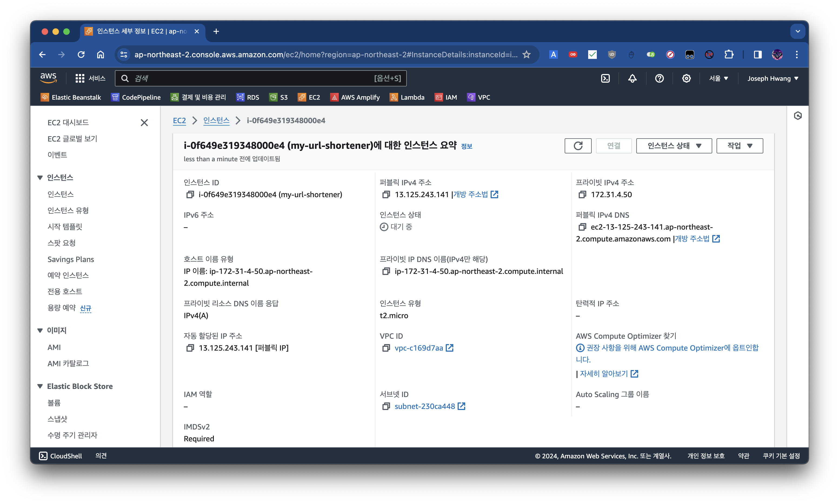Image resolution: width=839 pixels, height=504 pixels.
Task: Collapse the Elastic Block Store section
Action: click(x=40, y=386)
